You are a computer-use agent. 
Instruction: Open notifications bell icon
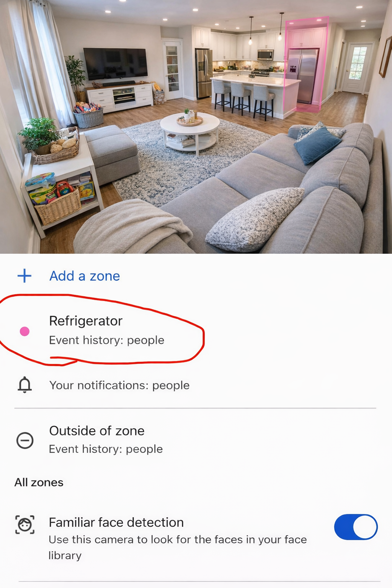[x=25, y=385]
